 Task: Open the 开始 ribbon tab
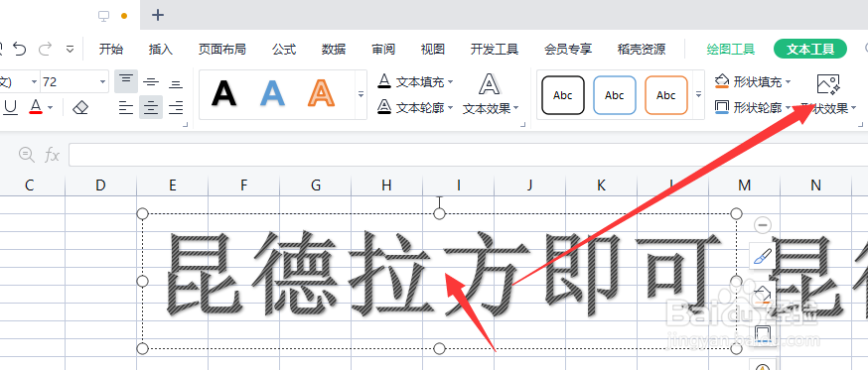click(x=110, y=50)
